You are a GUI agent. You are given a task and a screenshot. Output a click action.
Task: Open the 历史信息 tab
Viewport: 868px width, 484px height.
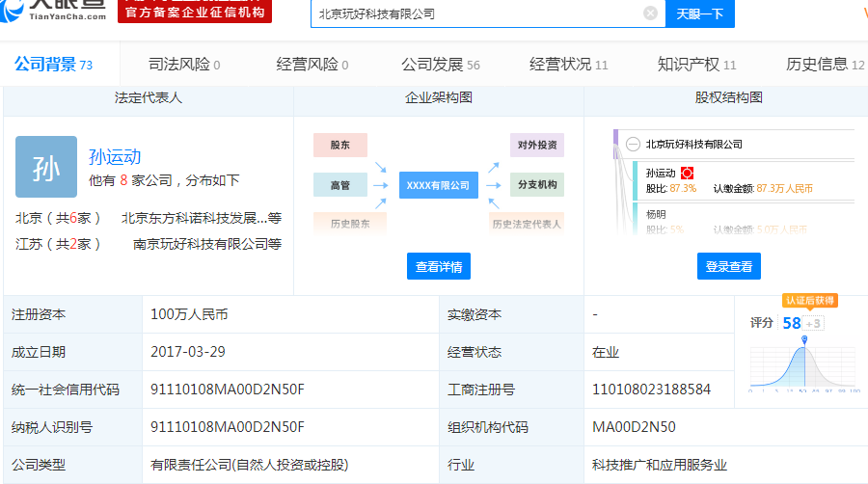pos(825,65)
